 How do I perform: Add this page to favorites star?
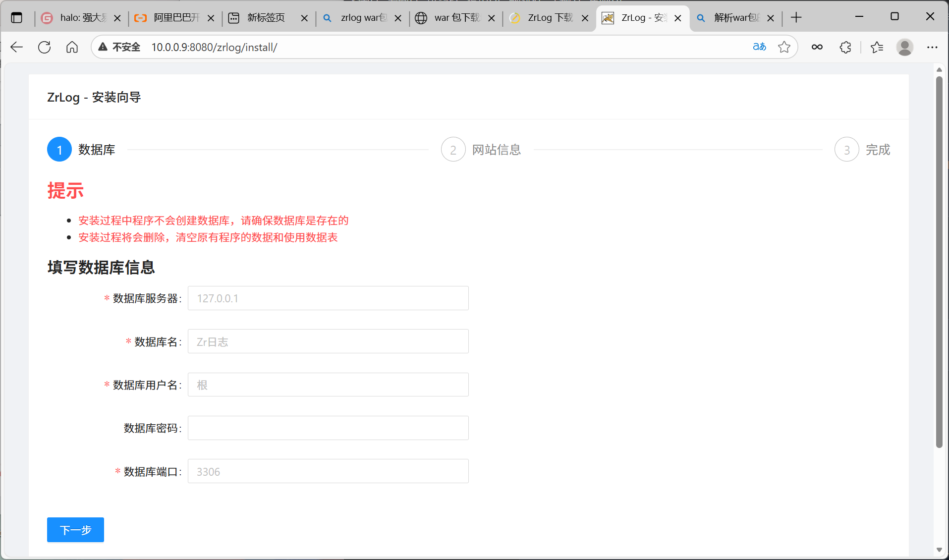784,47
